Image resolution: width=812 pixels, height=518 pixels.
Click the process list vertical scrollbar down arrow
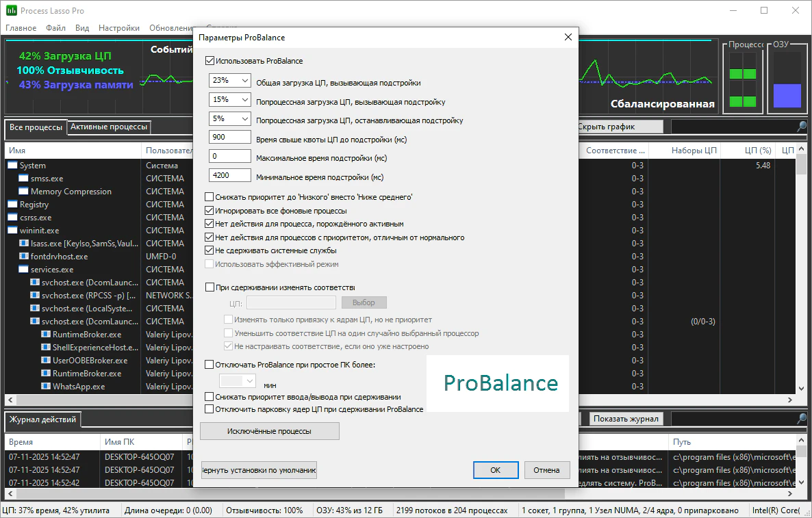click(801, 389)
